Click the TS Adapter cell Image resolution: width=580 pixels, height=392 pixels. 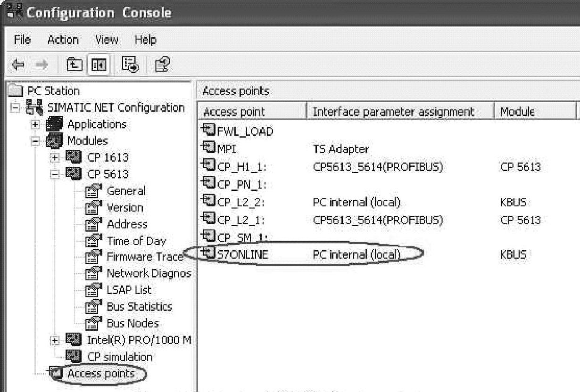click(341, 149)
